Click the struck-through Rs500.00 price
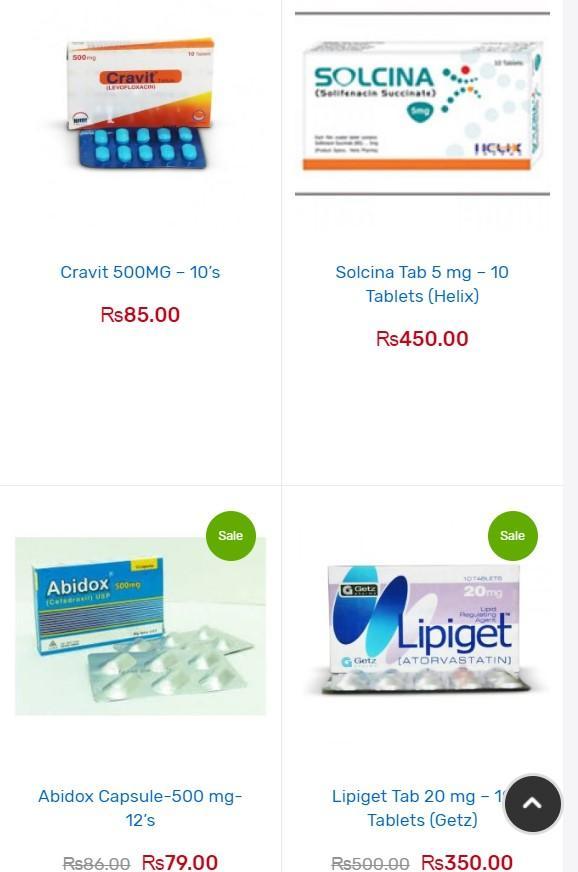Viewport: 578px width, 872px height. pyautogui.click(x=370, y=864)
